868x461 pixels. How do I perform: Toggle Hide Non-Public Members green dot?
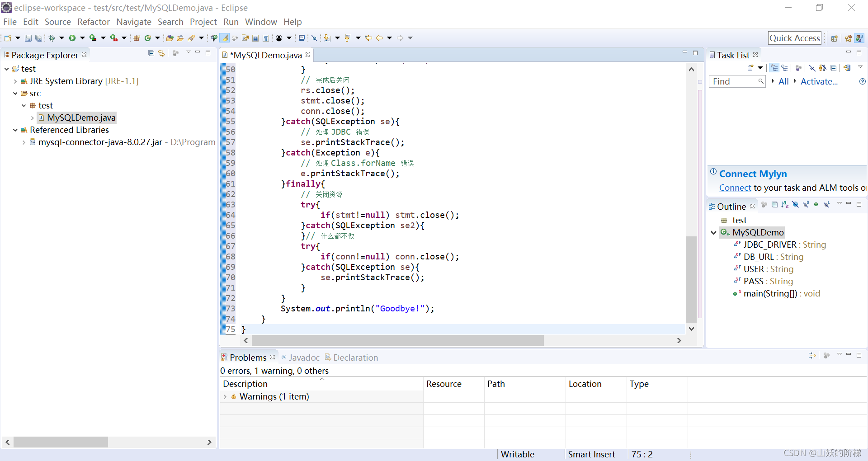(816, 205)
